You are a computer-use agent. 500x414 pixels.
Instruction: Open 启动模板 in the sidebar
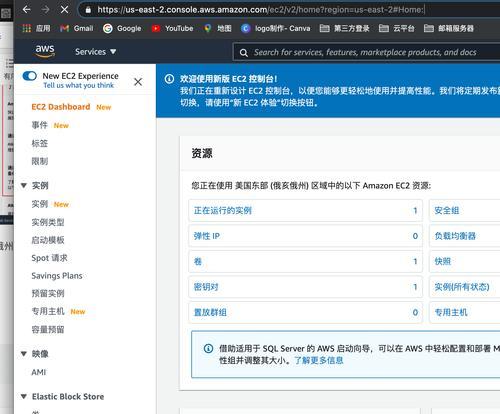[48, 240]
